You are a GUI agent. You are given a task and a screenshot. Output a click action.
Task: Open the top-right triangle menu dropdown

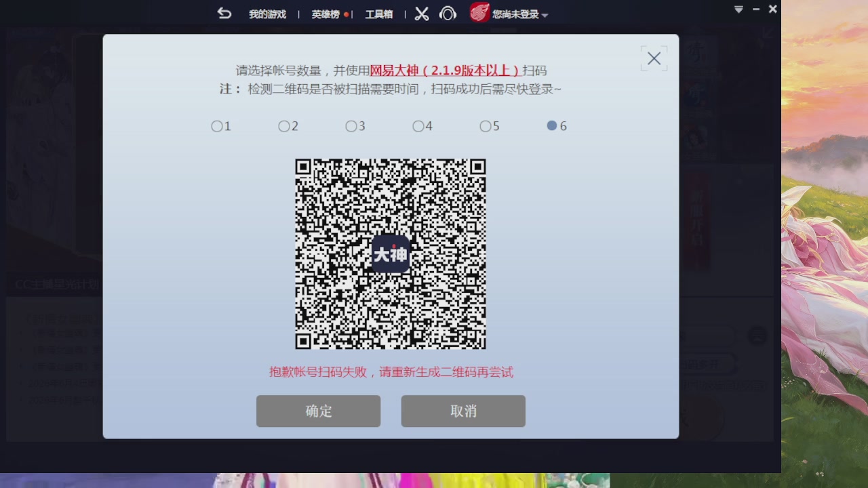click(x=739, y=9)
